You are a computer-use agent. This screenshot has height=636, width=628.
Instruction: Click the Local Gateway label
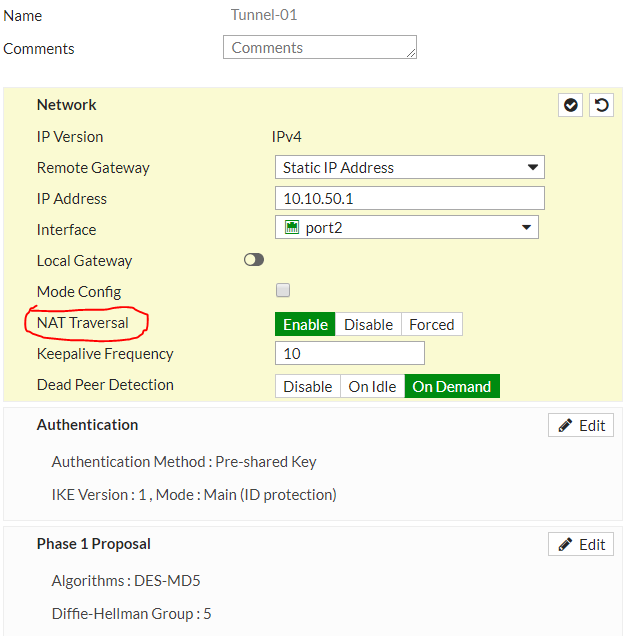pos(84,261)
